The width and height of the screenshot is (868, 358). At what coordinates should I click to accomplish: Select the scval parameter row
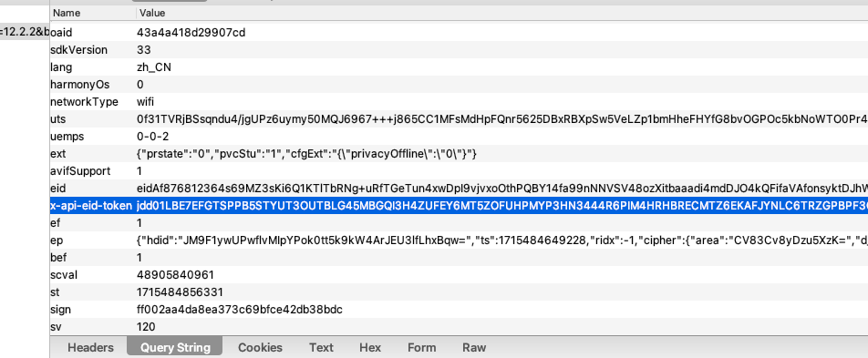tap(459, 275)
